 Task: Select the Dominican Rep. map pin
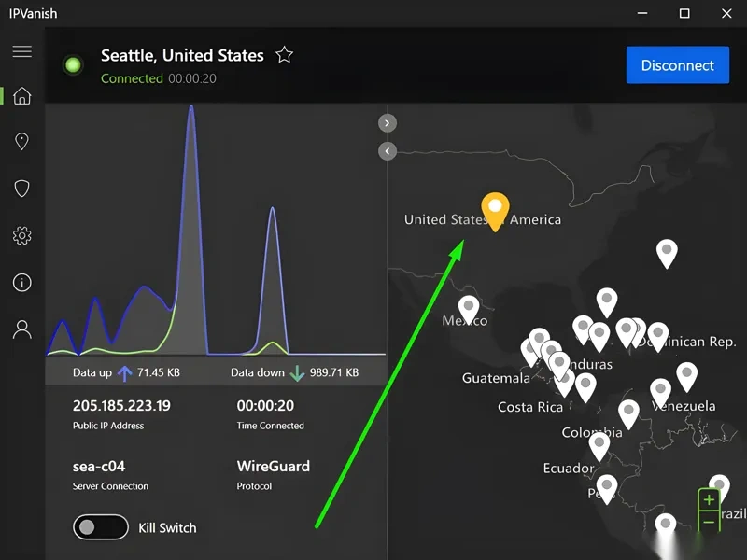tap(658, 336)
